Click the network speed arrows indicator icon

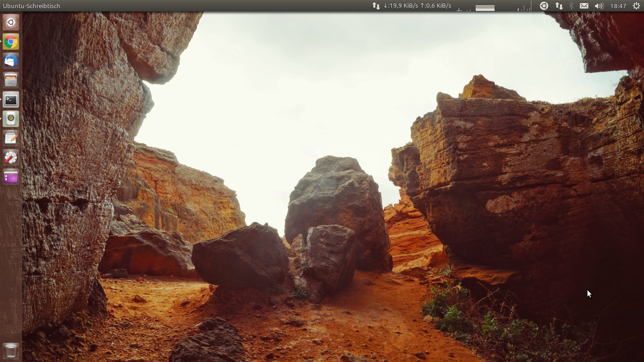(x=376, y=6)
